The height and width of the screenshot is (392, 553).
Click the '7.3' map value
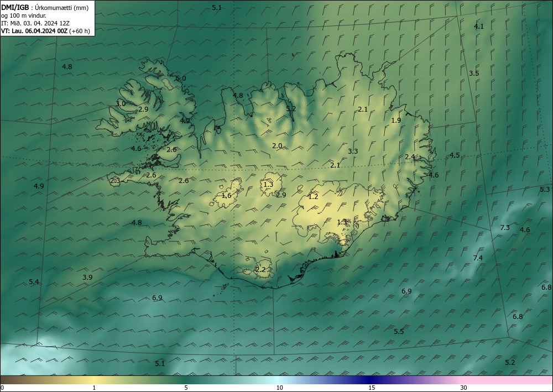[x=505, y=227]
